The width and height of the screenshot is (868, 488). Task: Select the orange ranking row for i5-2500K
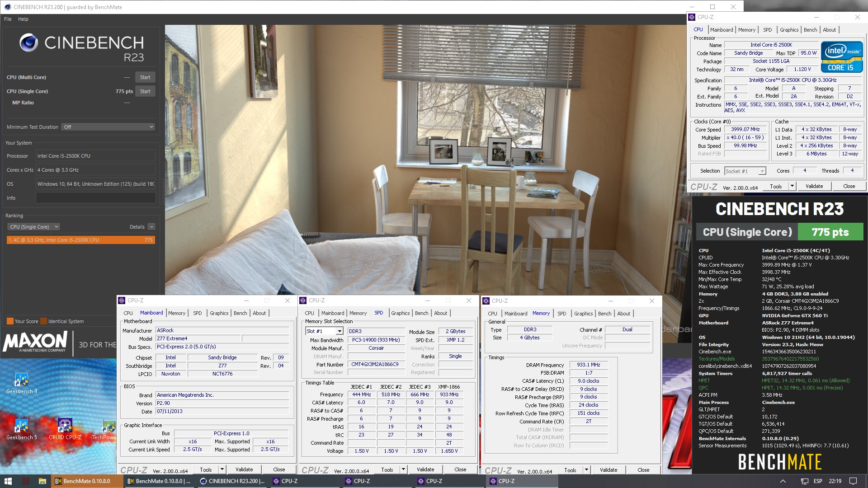[x=81, y=240]
